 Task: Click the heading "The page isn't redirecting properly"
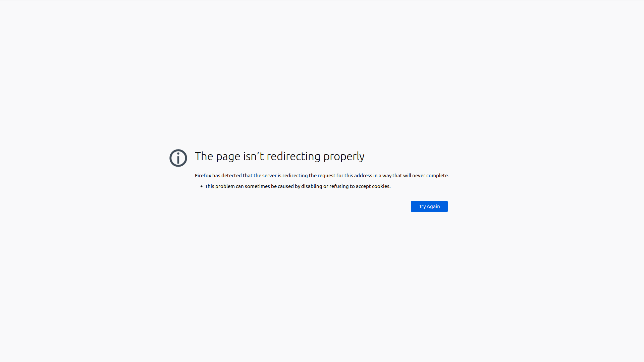[x=279, y=157]
